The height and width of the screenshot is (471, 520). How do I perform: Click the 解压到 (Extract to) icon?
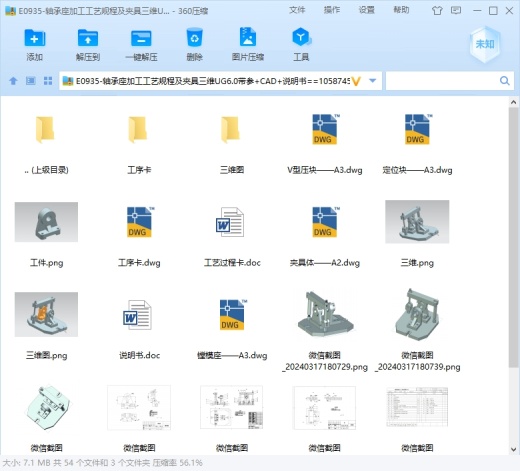[88, 38]
